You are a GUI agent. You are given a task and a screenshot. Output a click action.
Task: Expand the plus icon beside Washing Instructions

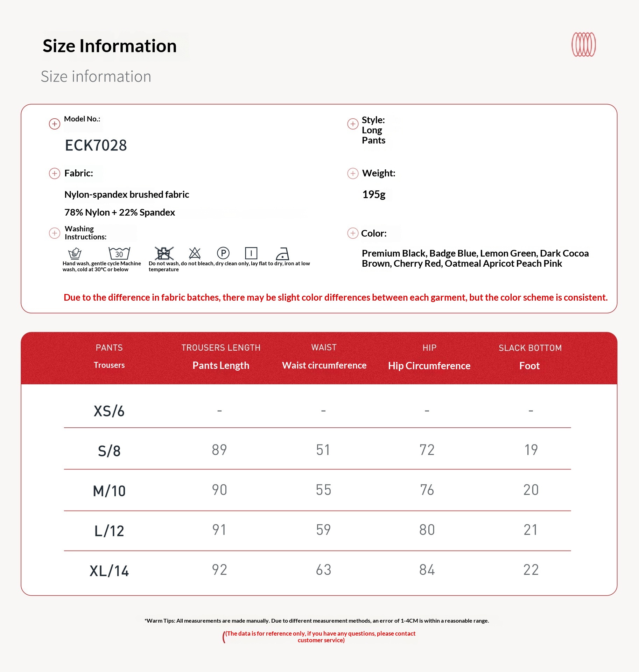(x=55, y=233)
